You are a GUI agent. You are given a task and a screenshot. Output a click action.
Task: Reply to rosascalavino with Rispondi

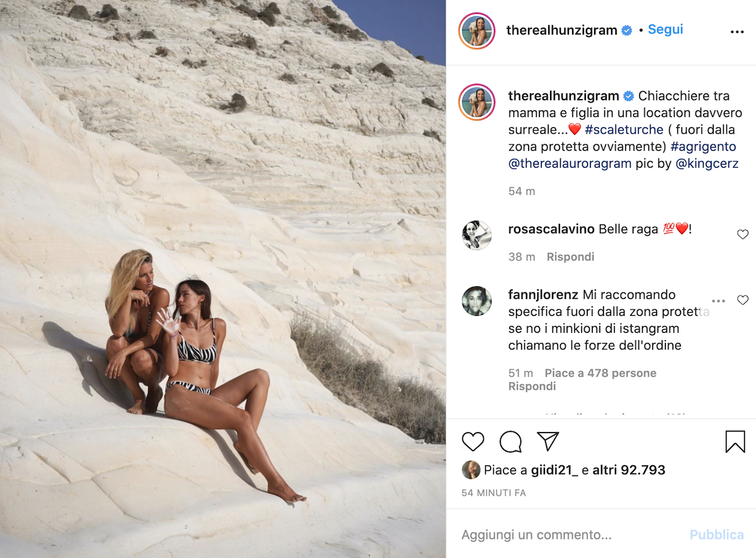coord(571,257)
